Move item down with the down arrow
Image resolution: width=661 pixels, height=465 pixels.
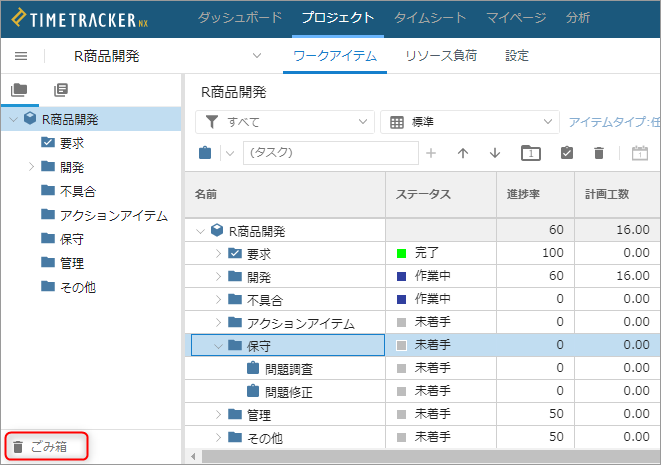[495, 153]
